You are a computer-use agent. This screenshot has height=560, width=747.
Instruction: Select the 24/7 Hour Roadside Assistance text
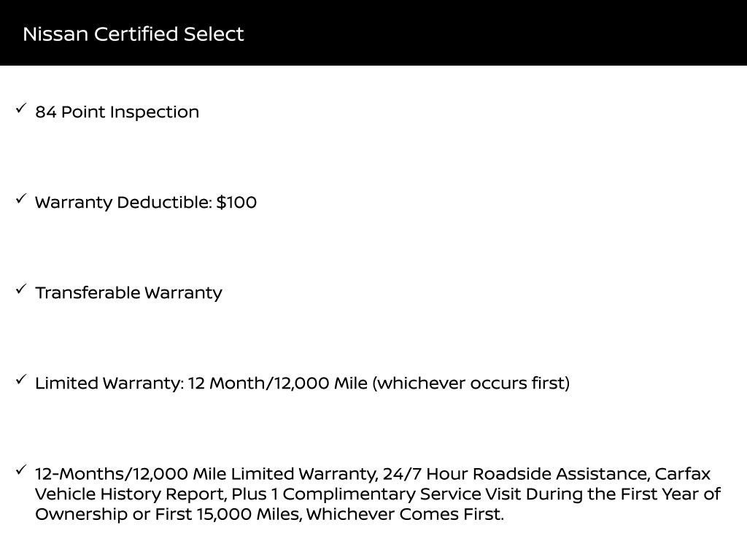click(x=515, y=474)
